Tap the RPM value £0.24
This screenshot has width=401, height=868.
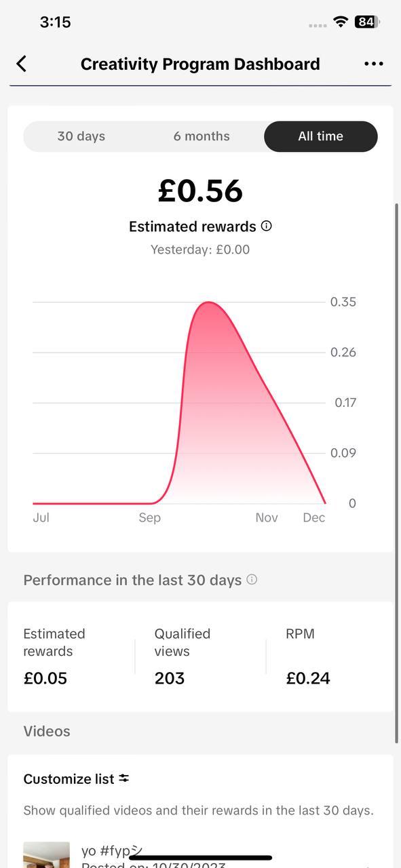pyautogui.click(x=308, y=678)
